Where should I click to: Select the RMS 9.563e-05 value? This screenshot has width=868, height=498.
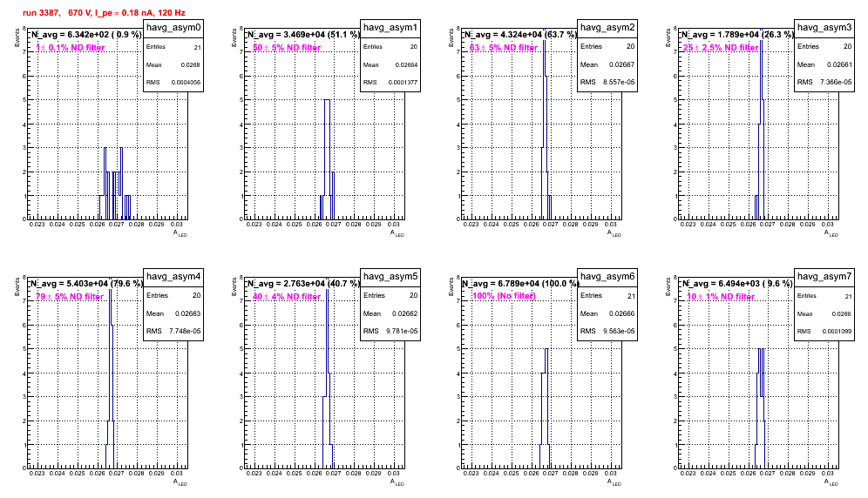click(x=620, y=332)
